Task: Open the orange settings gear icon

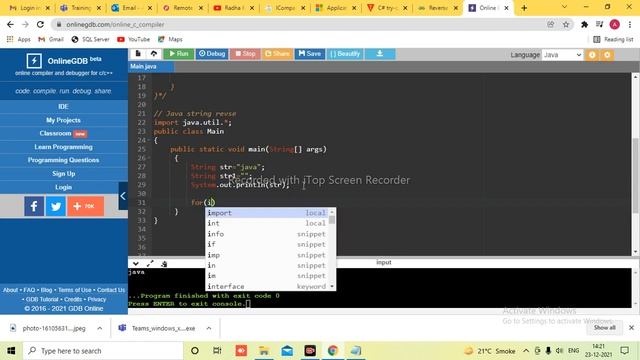Action: pyautogui.click(x=607, y=55)
